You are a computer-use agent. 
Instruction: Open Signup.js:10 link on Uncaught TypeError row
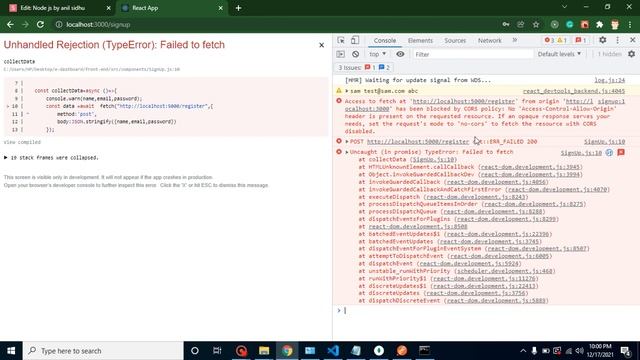[x=581, y=152]
